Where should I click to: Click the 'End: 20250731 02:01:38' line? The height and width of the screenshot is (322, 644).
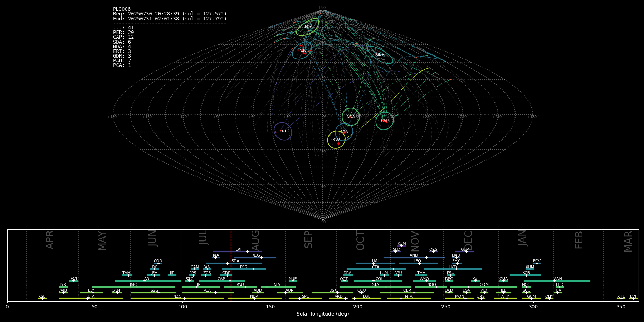[x=170, y=19]
